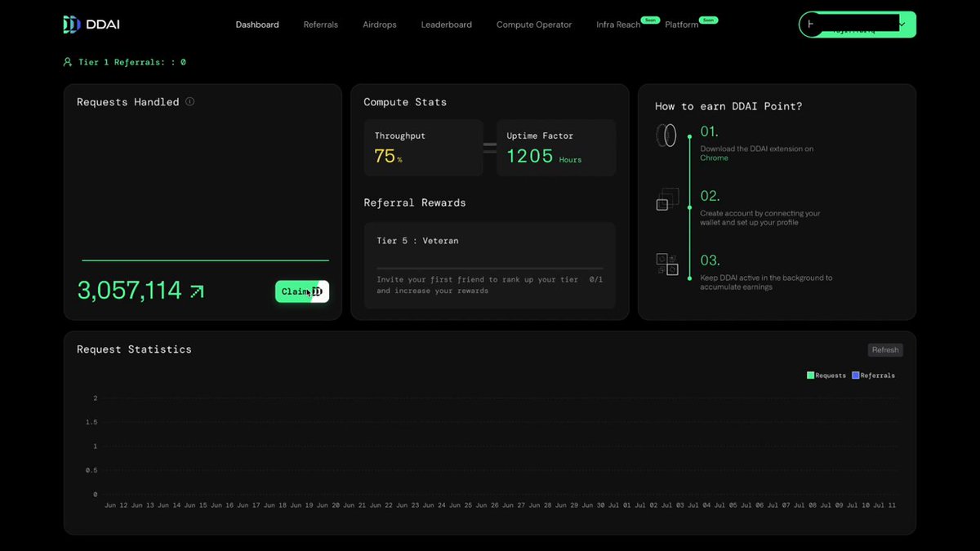The image size is (980, 551).
Task: Toggle the Referrals legend swatch
Action: coord(856,375)
